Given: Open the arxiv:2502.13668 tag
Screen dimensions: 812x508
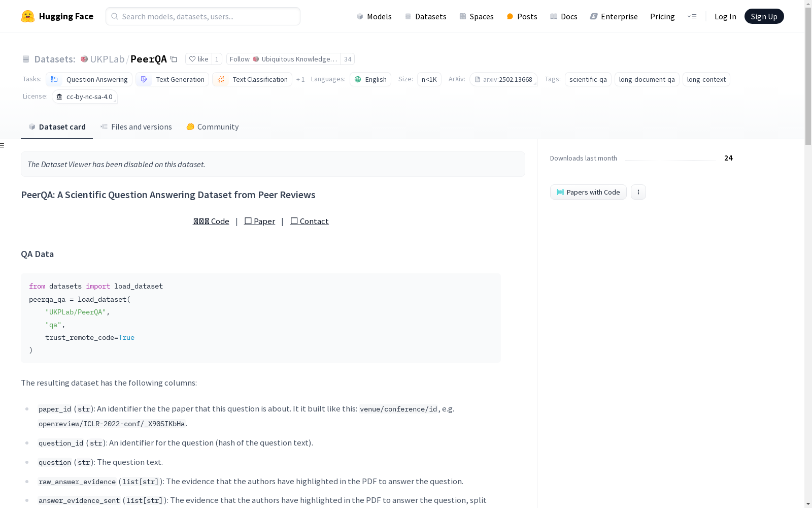Looking at the screenshot, I should [503, 79].
